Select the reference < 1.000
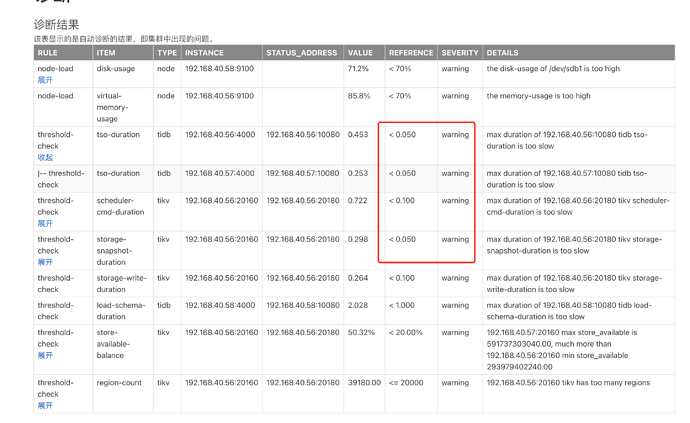Viewport: 690px width, 423px height. [x=402, y=305]
